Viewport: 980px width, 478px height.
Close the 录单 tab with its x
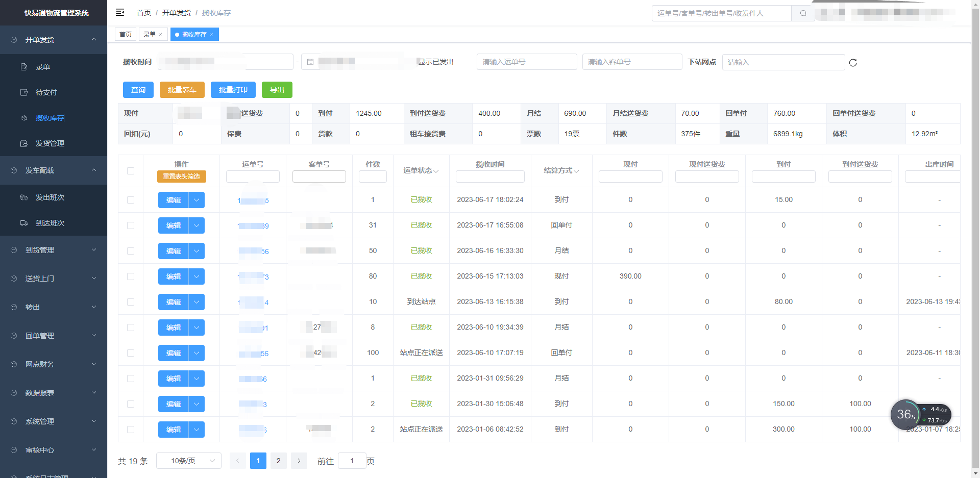click(160, 35)
